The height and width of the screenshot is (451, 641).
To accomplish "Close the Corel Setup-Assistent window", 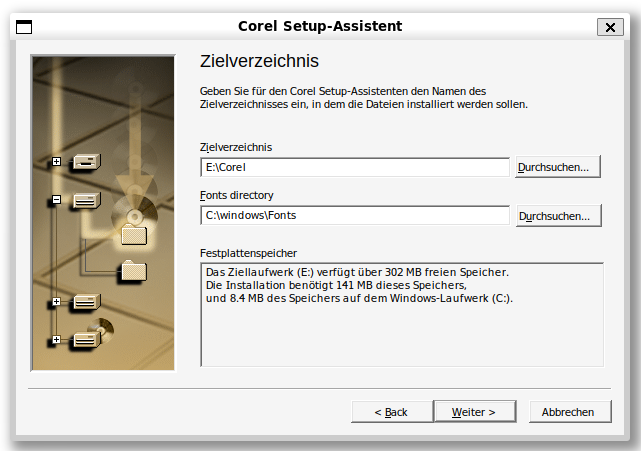I will coord(610,27).
